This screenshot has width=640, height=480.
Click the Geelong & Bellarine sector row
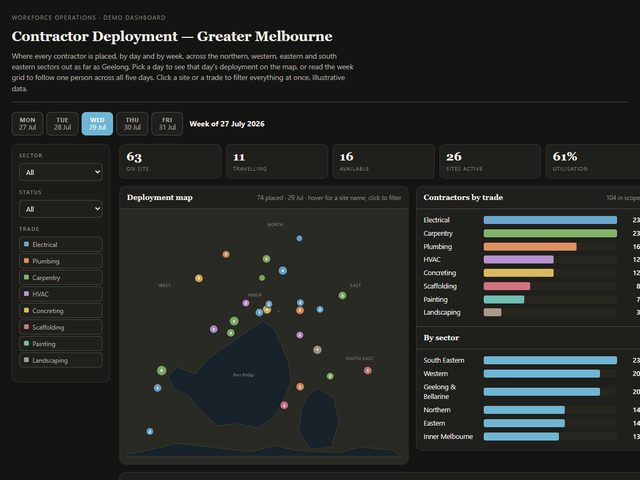point(531,392)
